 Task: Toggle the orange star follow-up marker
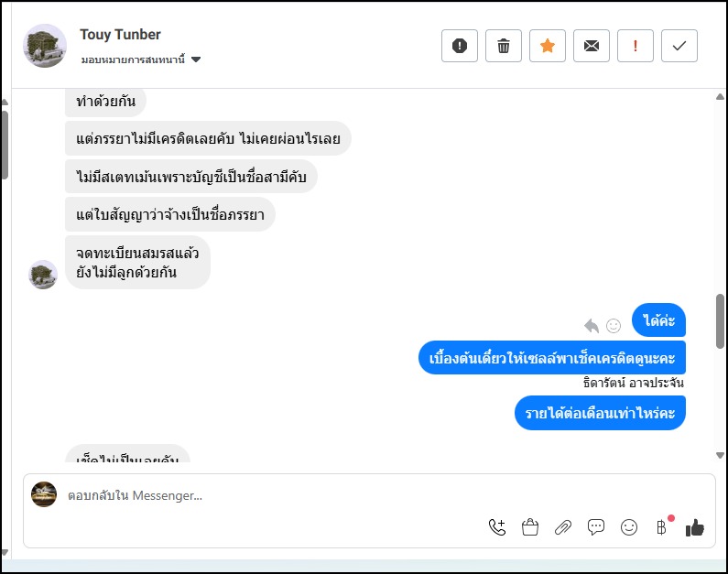[548, 46]
